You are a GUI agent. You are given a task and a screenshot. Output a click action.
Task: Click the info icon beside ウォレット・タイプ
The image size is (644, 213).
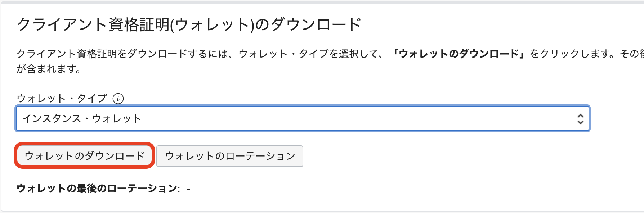118,98
